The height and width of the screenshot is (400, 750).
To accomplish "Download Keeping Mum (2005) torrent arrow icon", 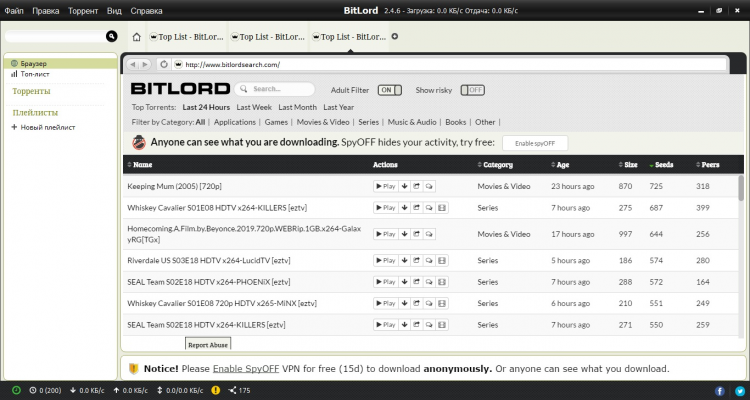I will 405,186.
